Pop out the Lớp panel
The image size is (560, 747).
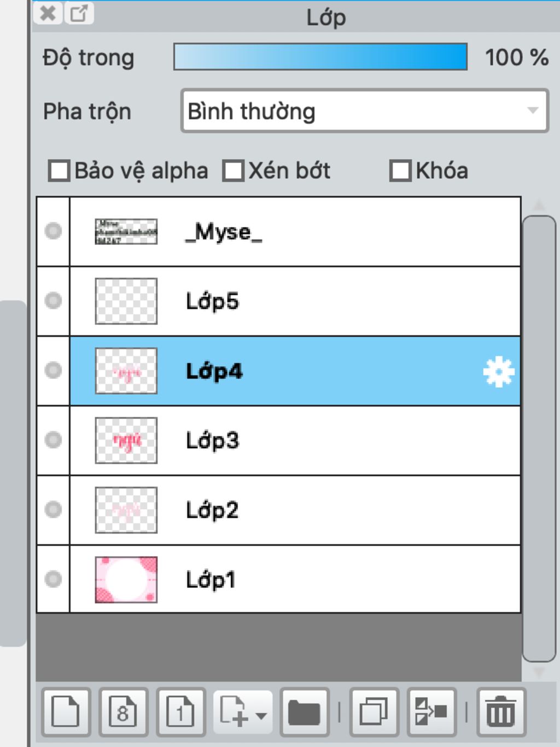(x=79, y=13)
